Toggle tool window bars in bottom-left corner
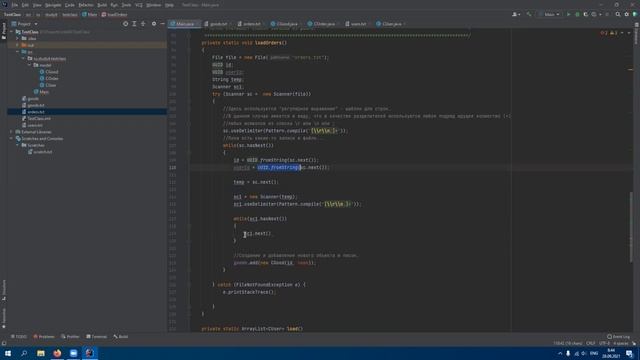The height and width of the screenshot is (360, 640). coord(4,343)
